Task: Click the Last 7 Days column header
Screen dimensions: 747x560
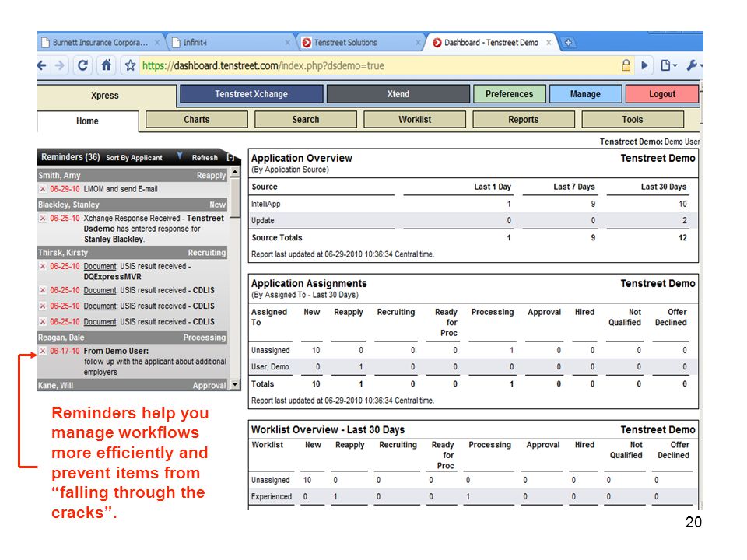Action: coord(574,187)
